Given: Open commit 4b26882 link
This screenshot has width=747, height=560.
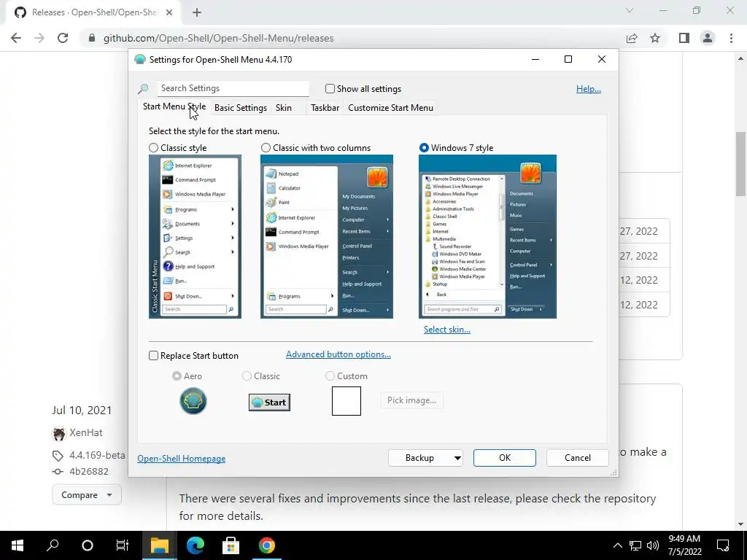Looking at the screenshot, I should [x=88, y=472].
